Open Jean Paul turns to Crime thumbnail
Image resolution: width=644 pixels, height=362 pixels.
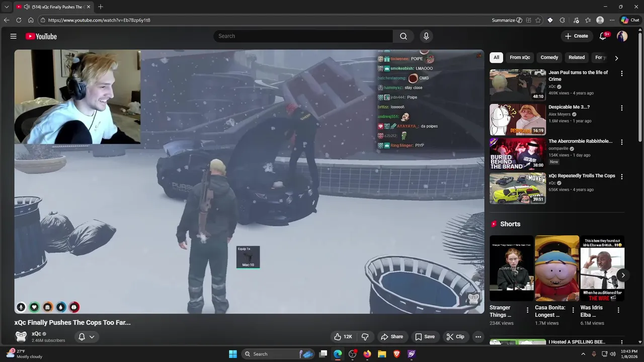(x=518, y=85)
